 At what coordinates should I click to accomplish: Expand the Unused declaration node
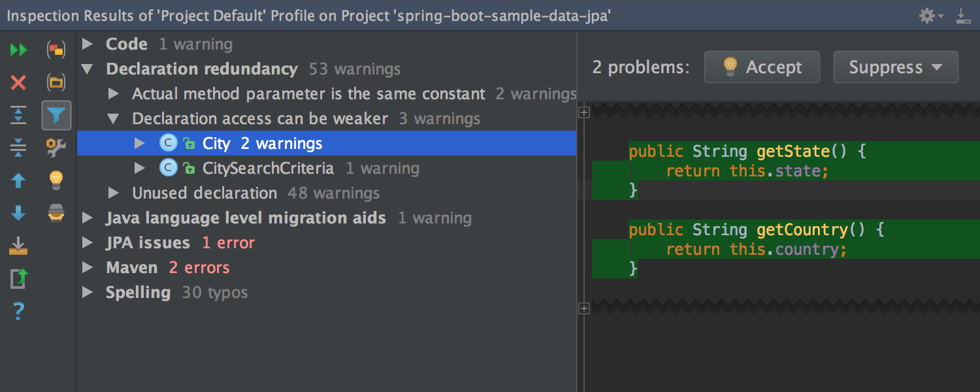(x=114, y=193)
